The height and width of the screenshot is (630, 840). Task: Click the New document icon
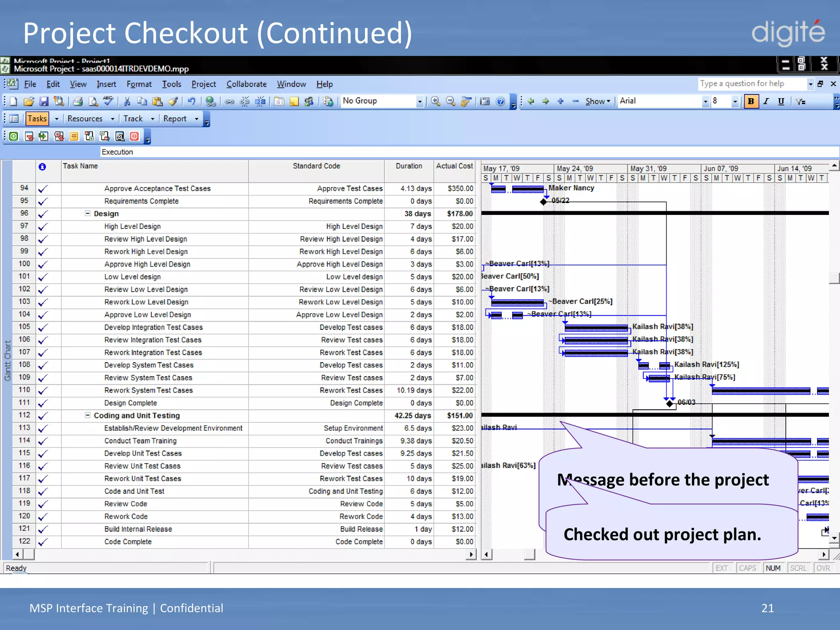13,101
